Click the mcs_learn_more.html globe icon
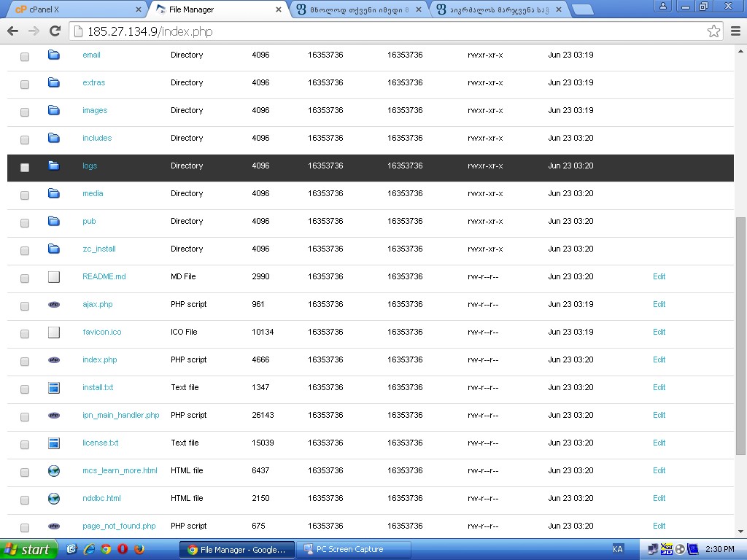 click(x=54, y=470)
